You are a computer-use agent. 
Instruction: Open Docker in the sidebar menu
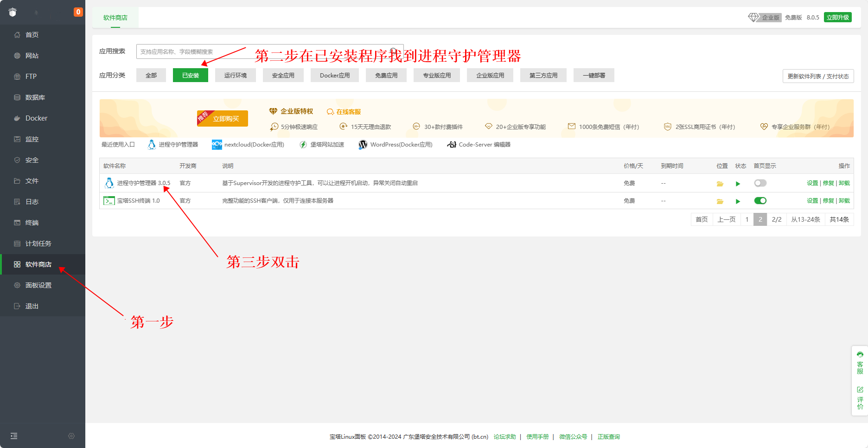36,118
